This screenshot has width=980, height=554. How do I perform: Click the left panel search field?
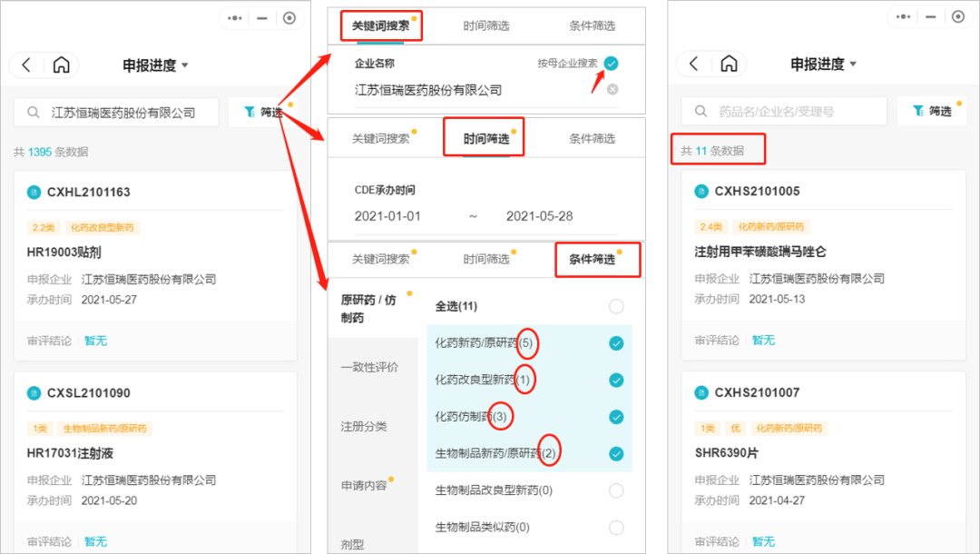[x=116, y=113]
